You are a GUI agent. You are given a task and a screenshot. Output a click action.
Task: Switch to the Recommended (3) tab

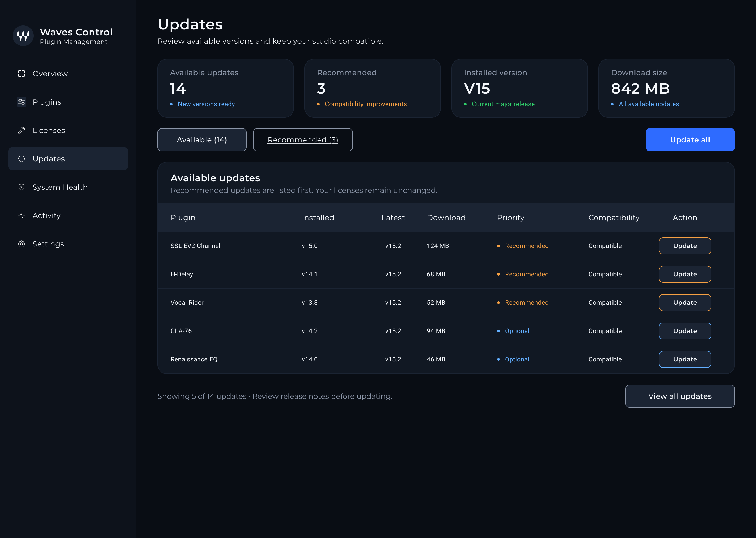click(x=303, y=140)
